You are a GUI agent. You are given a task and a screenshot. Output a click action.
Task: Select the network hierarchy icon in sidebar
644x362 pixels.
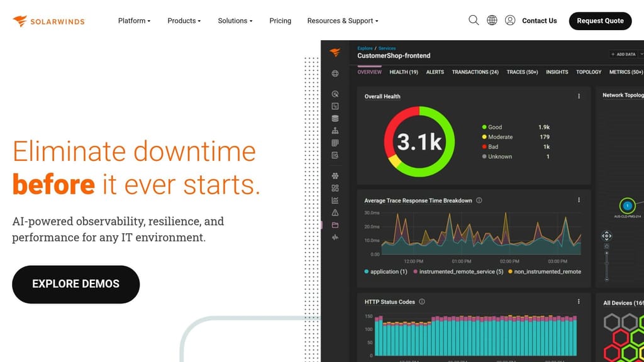point(335,131)
